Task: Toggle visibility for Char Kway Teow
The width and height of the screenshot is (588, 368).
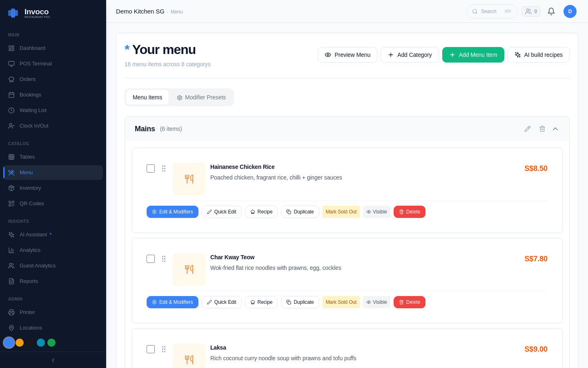Action: click(376, 302)
